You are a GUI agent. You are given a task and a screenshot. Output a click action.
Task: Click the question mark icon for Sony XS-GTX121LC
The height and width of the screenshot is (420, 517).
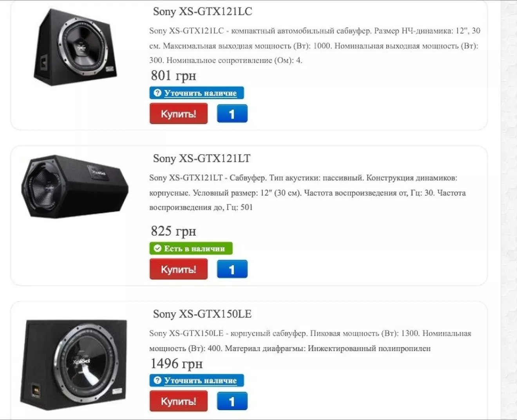coord(157,93)
